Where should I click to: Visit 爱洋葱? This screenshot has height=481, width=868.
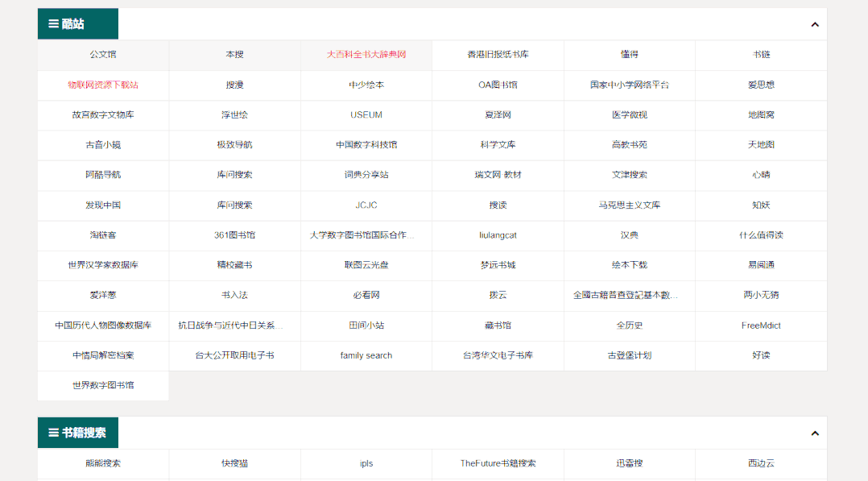point(103,295)
